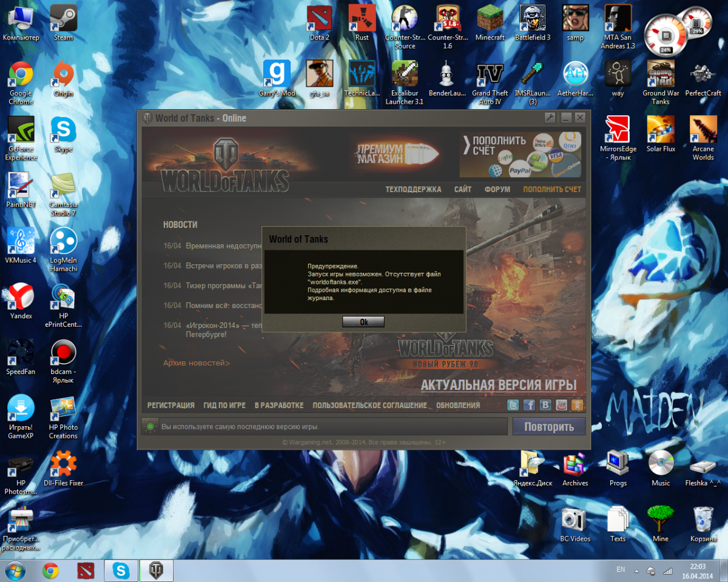Open the SpeedFan desktop shortcut
Viewport: 728px width, 582px height.
click(21, 357)
